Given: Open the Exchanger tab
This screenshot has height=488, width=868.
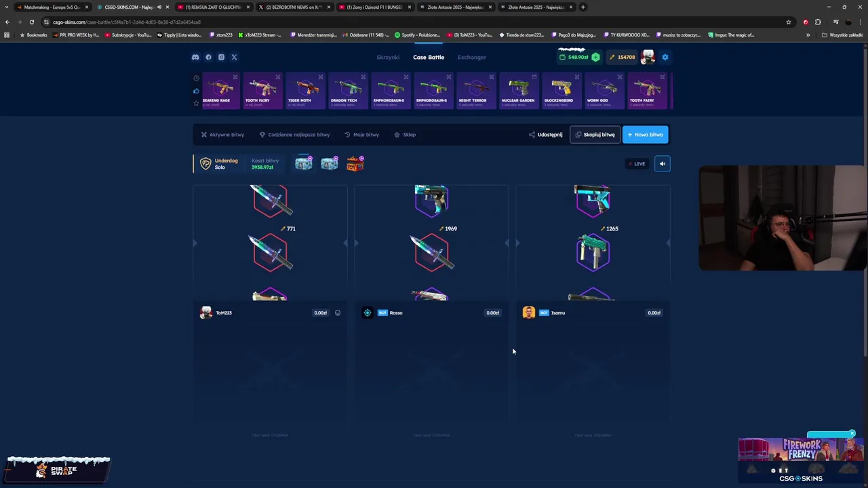Looking at the screenshot, I should (x=472, y=57).
